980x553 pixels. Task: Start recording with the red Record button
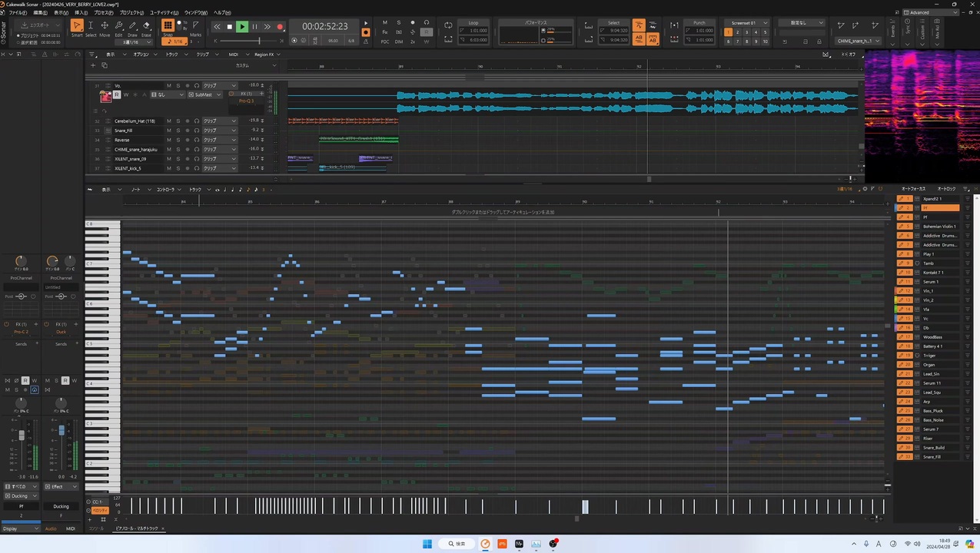click(280, 27)
